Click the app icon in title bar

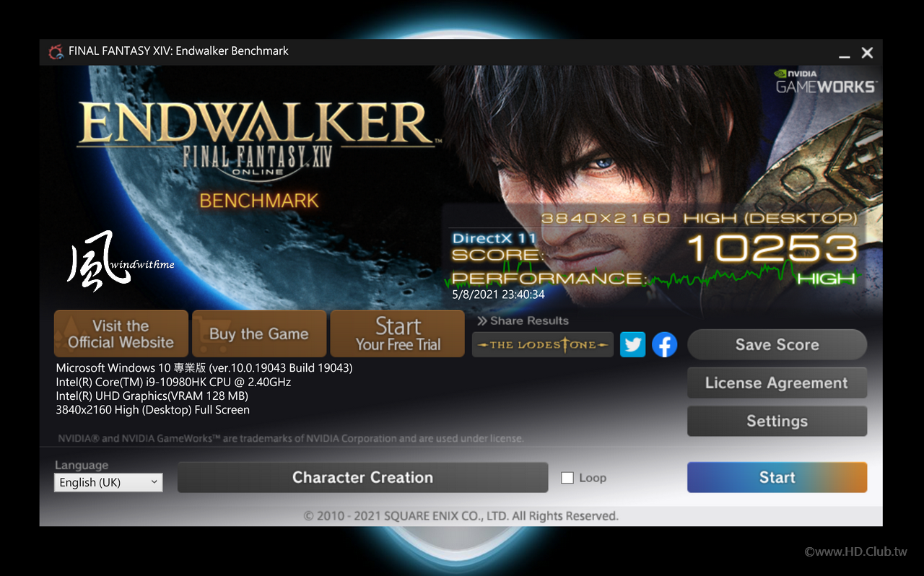coord(56,52)
